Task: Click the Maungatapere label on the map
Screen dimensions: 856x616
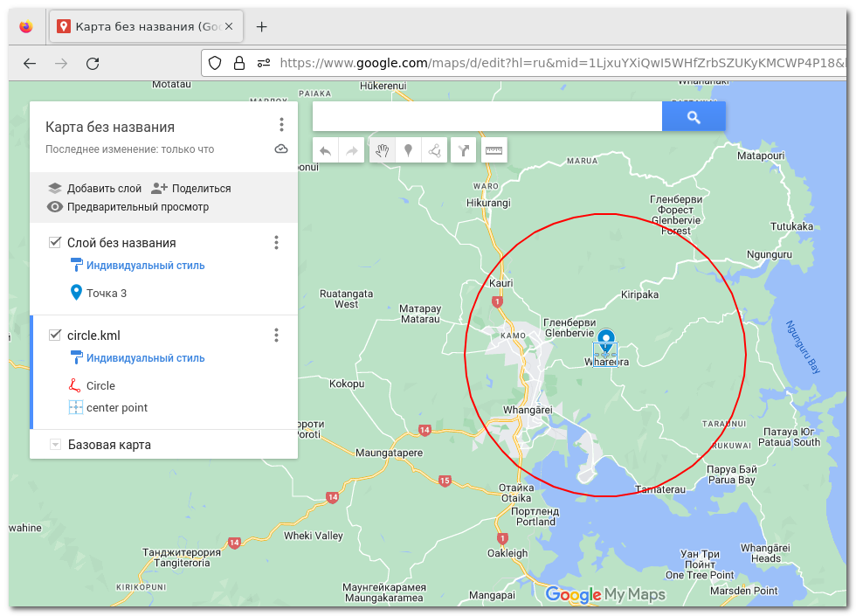Action: click(390, 453)
